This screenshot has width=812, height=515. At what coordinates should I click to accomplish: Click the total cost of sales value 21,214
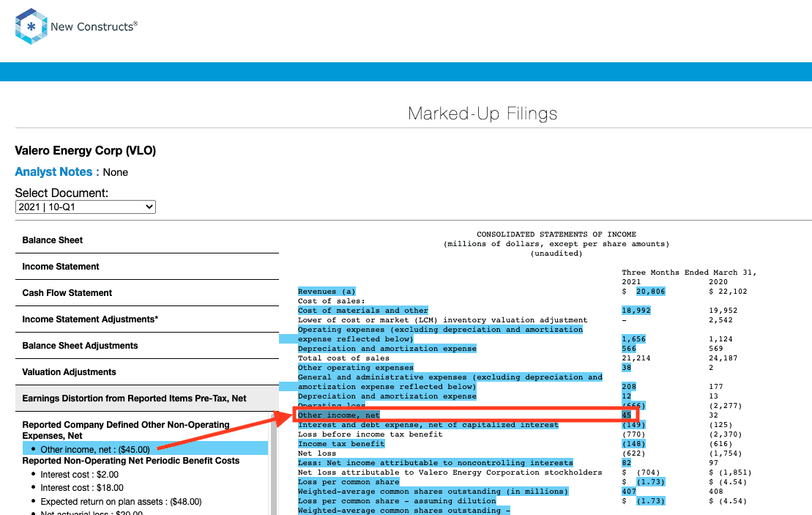pos(636,358)
